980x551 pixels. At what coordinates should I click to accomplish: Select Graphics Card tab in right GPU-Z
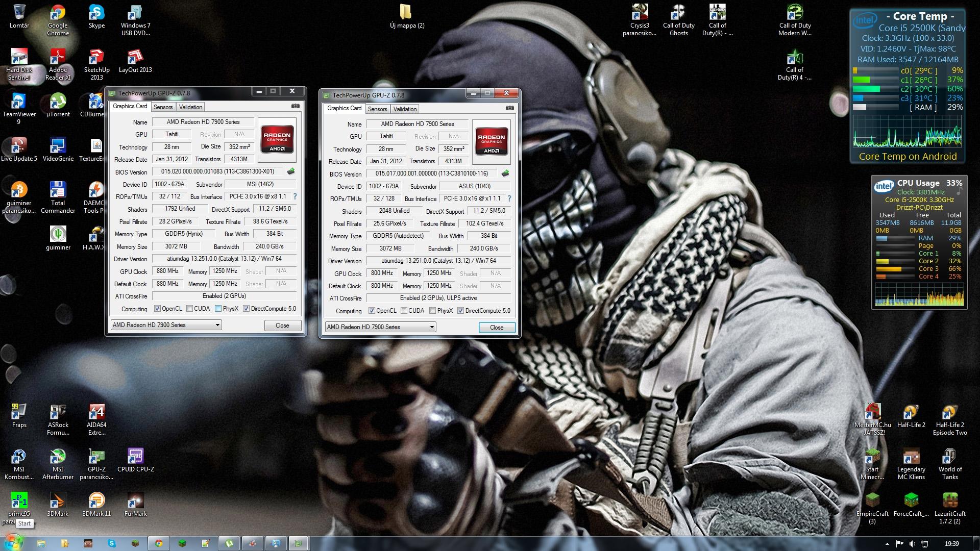click(345, 108)
